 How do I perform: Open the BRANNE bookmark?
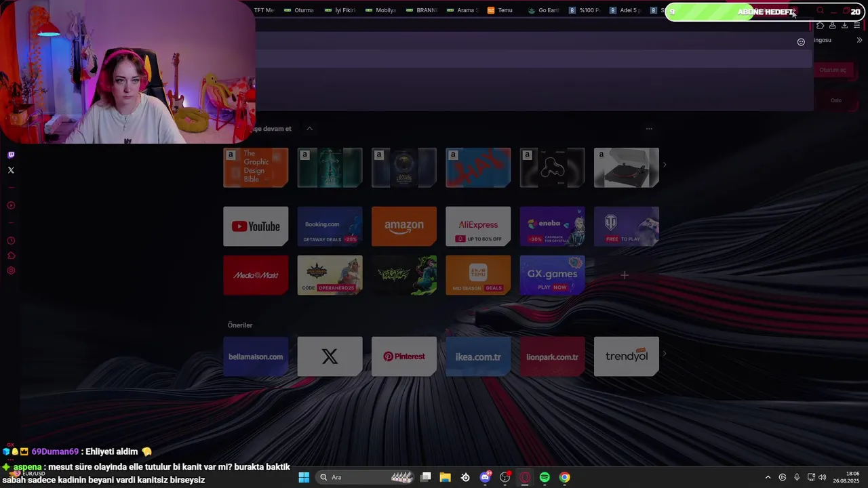(x=421, y=10)
